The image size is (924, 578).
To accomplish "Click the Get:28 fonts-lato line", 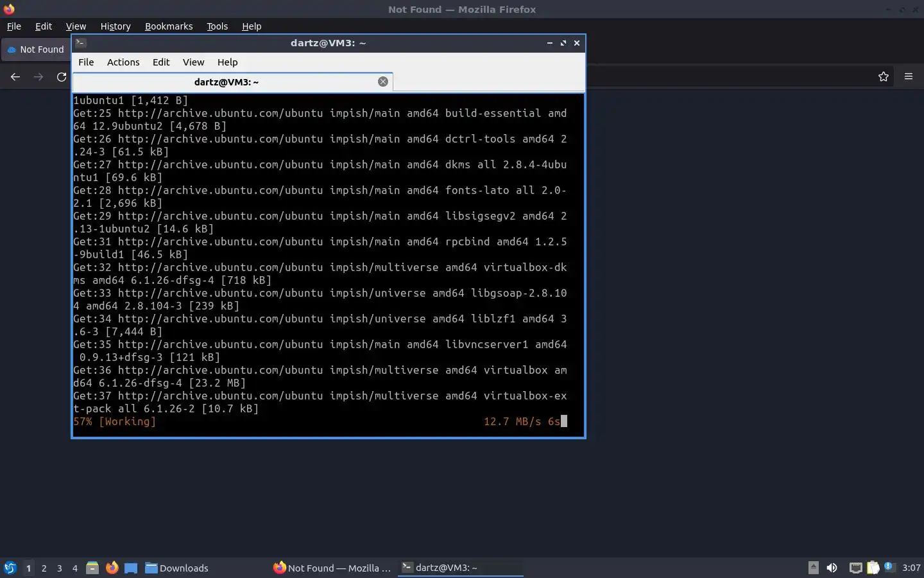I will tap(320, 197).
